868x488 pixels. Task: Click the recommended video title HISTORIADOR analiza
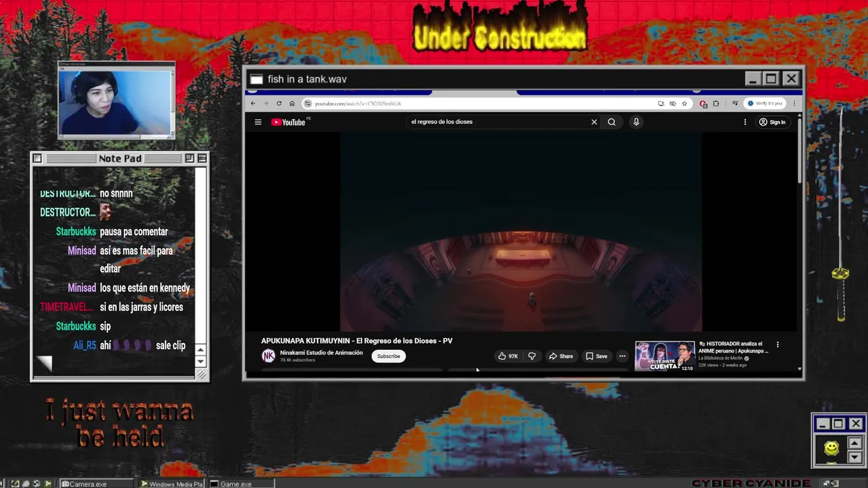[733, 347]
